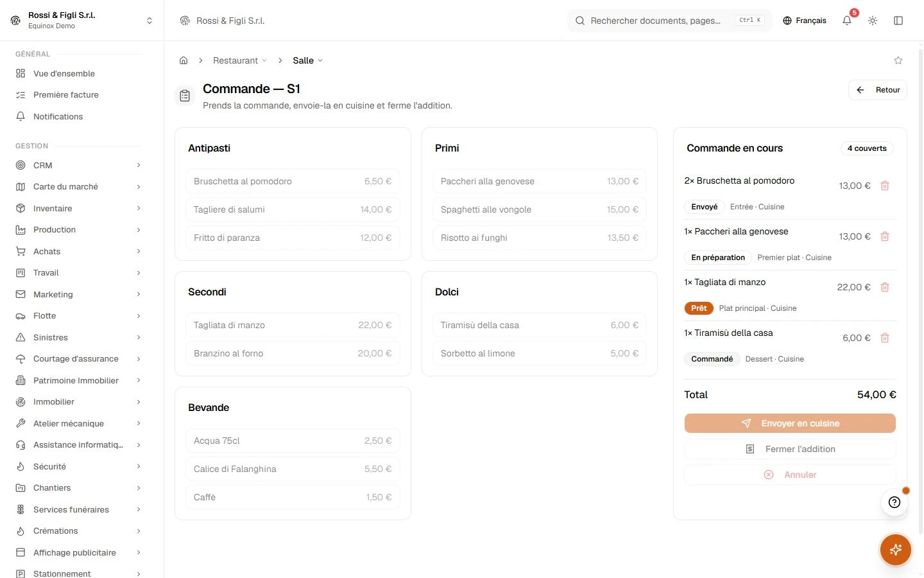924x578 pixels.
Task: Add Fritto di paranza to order
Action: [x=293, y=238]
